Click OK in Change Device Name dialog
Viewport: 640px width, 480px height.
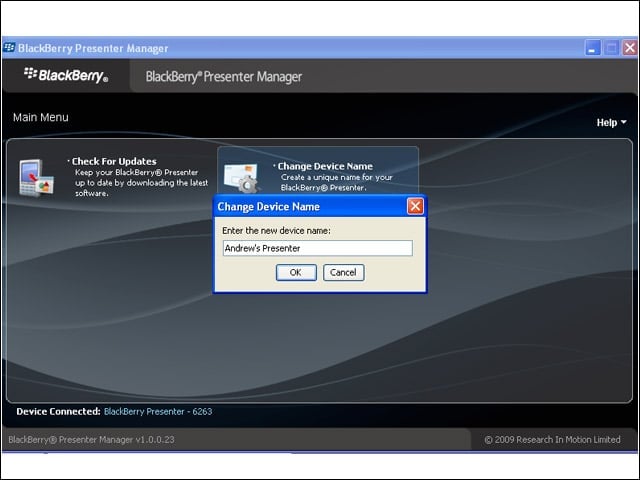296,272
